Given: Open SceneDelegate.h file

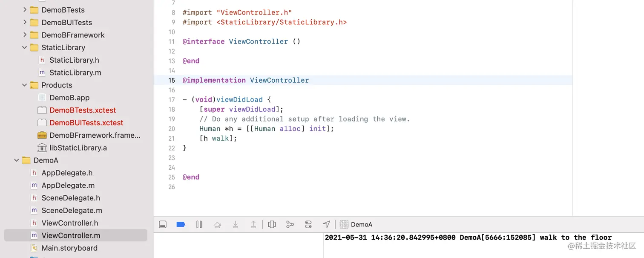Looking at the screenshot, I should coord(71,198).
